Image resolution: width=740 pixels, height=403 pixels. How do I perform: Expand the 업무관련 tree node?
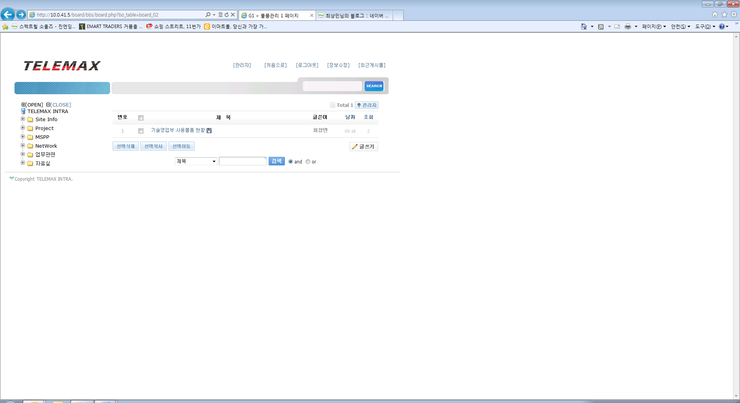23,154
